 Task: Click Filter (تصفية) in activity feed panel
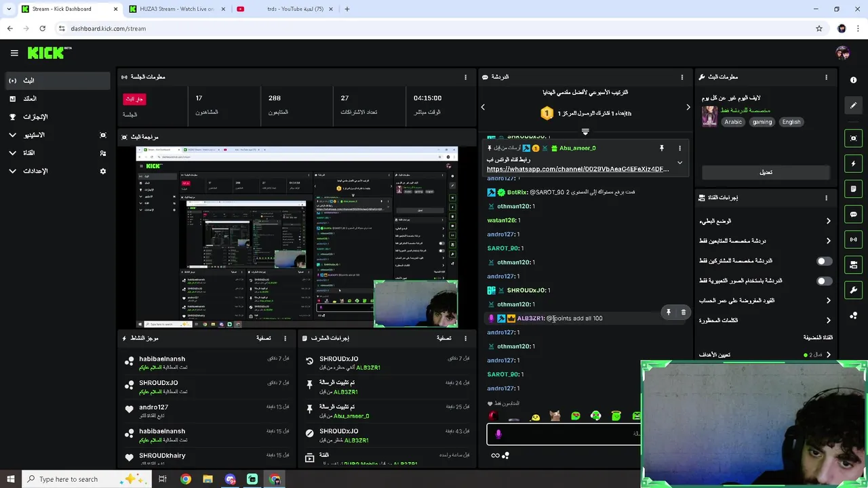pyautogui.click(x=264, y=338)
